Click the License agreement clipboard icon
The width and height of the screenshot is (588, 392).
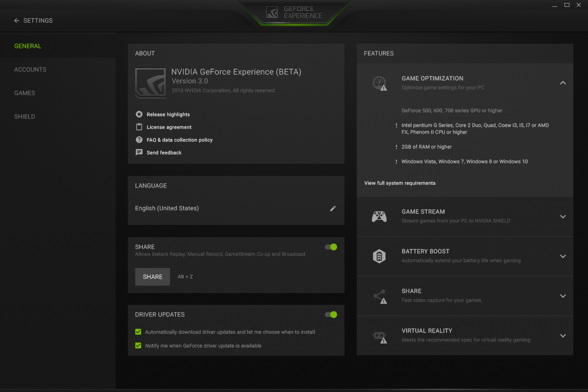coord(139,127)
